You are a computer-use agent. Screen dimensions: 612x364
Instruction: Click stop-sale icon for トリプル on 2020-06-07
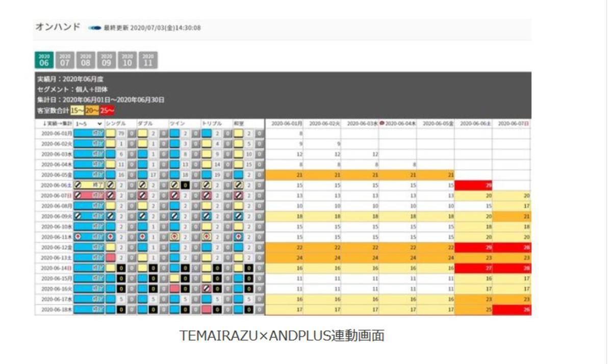click(x=207, y=196)
